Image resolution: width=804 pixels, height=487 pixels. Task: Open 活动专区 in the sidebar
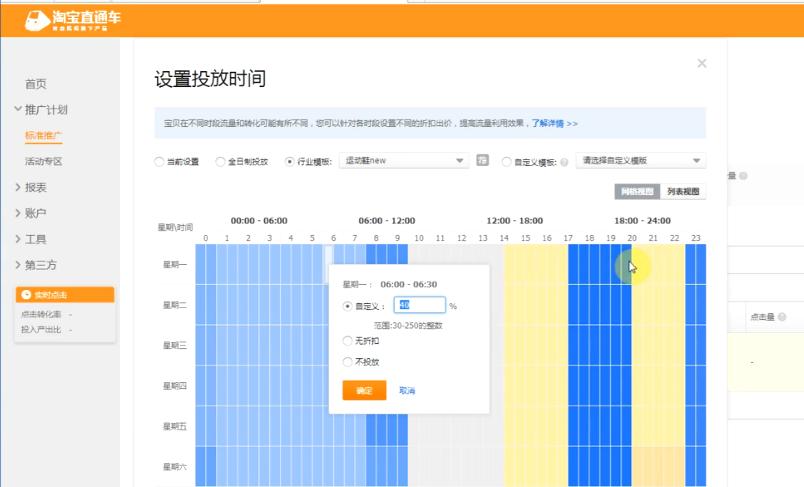(x=44, y=161)
